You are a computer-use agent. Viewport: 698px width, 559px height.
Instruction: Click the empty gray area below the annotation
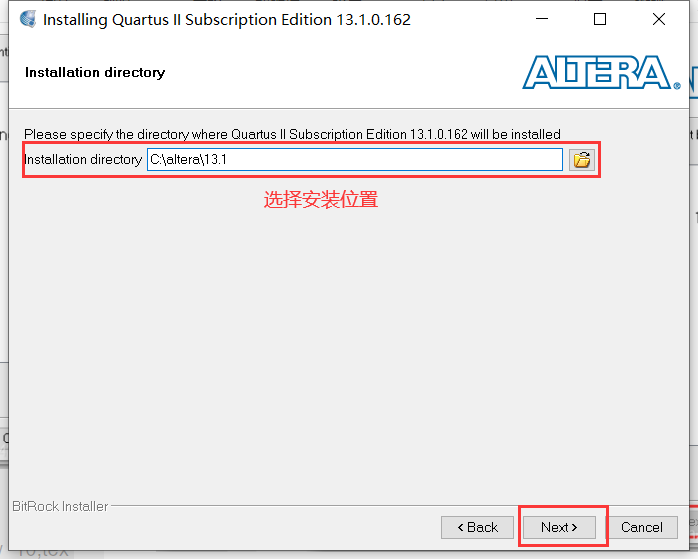349,347
